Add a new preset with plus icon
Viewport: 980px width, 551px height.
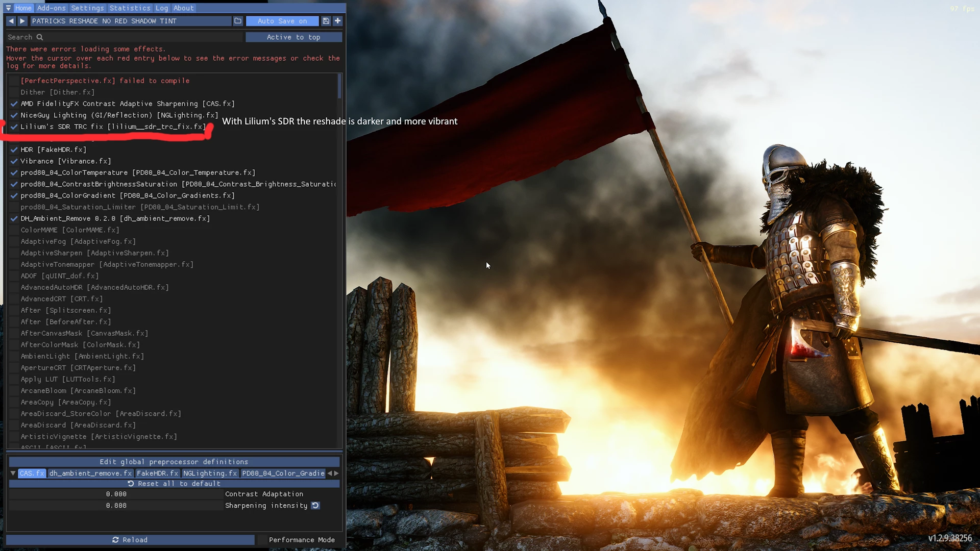click(x=337, y=21)
